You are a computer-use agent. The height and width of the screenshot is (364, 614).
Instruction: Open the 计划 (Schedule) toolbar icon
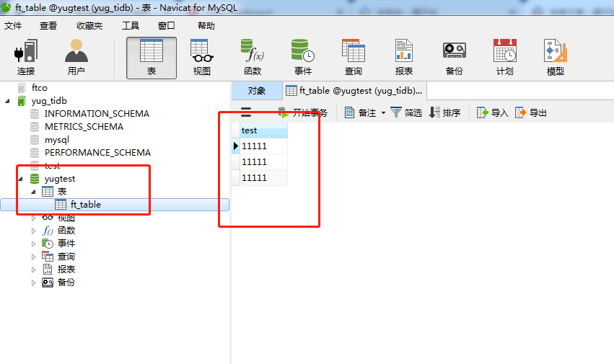(x=505, y=58)
